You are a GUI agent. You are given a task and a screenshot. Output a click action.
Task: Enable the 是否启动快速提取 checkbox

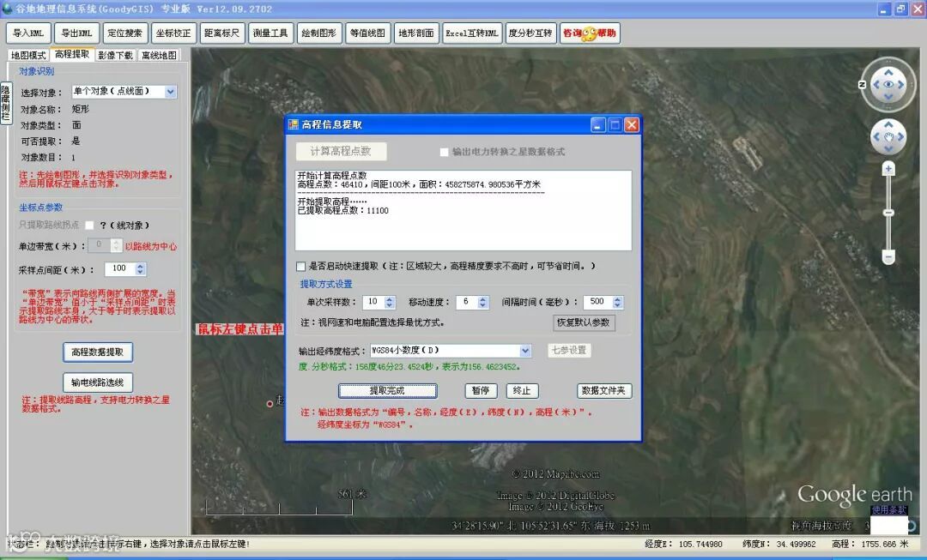(x=301, y=267)
